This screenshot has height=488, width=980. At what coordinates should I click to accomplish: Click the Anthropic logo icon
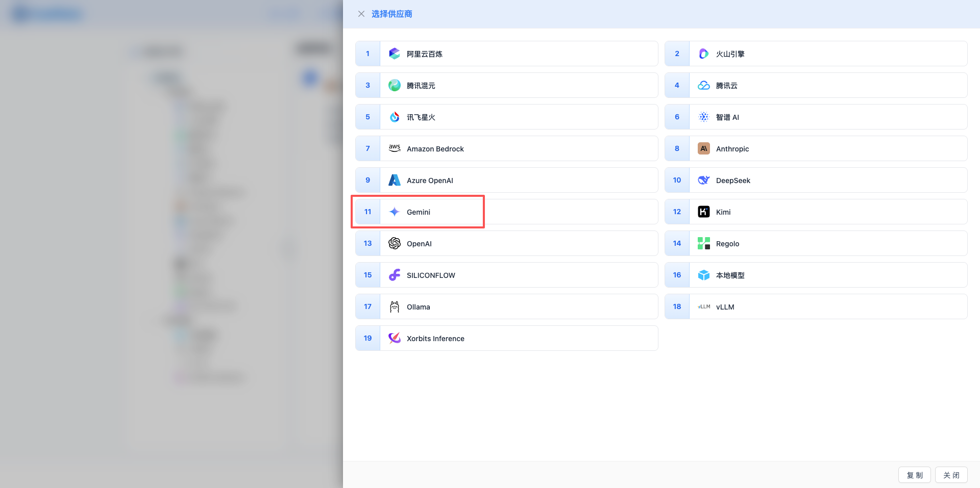point(703,148)
